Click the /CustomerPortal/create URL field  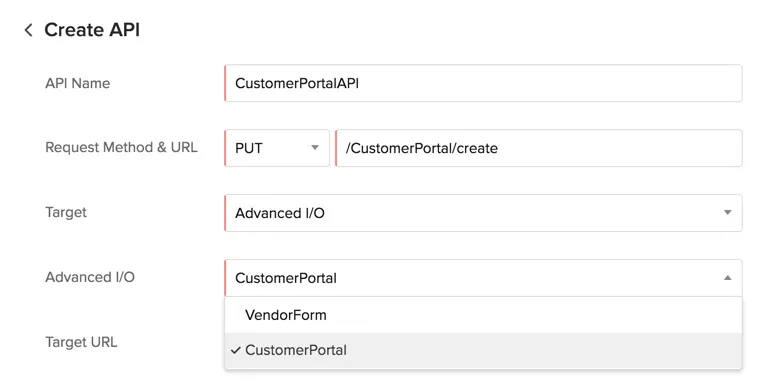pyautogui.click(x=538, y=148)
